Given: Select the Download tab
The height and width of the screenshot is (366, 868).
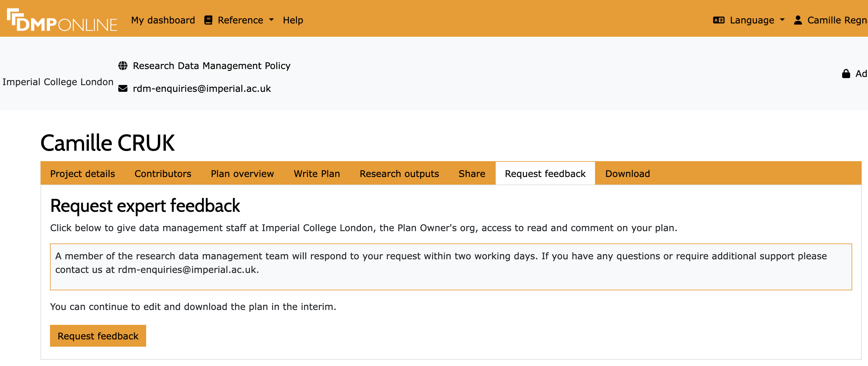Looking at the screenshot, I should (x=627, y=174).
